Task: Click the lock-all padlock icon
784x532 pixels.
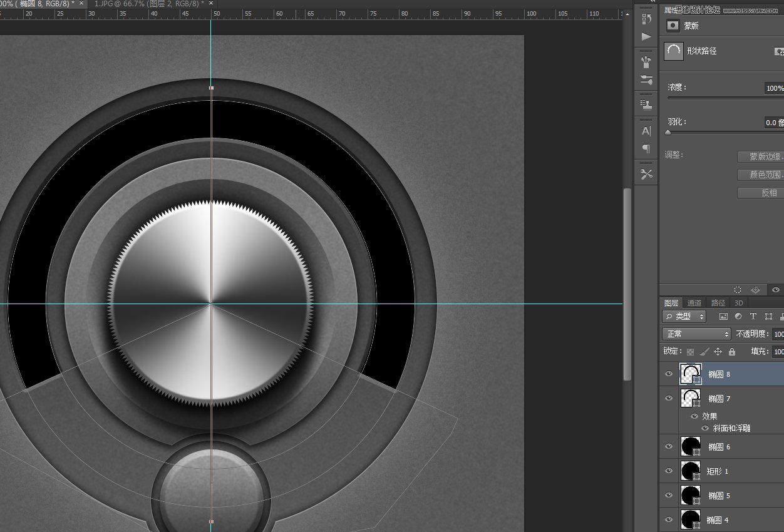Action: point(731,352)
